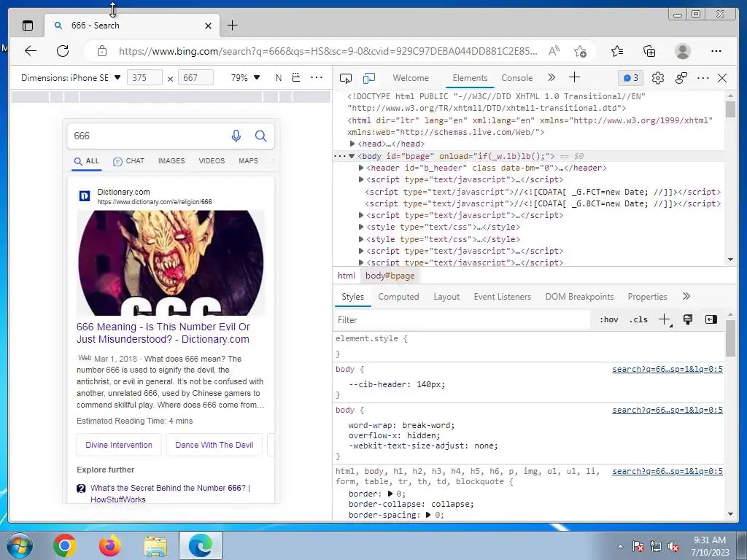Viewport: 747px width, 560px height.
Task: Collapse the body#bpage node
Action: point(352,156)
